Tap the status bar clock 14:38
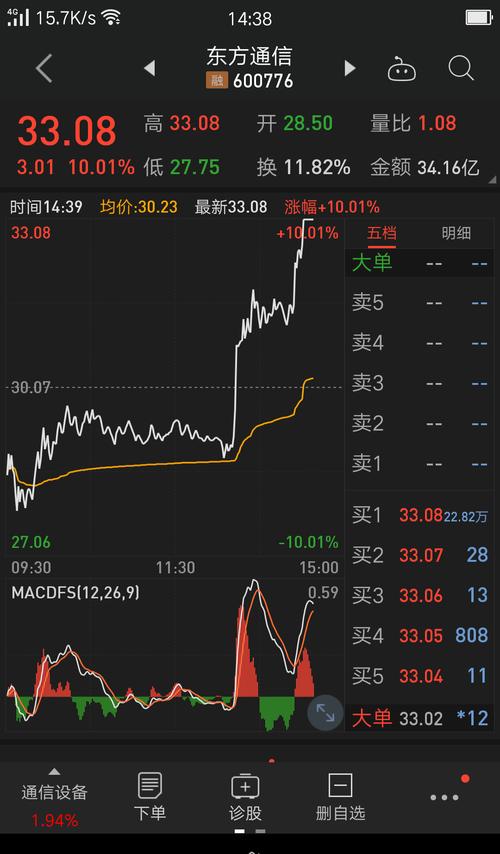Image resolution: width=500 pixels, height=854 pixels. click(x=249, y=19)
